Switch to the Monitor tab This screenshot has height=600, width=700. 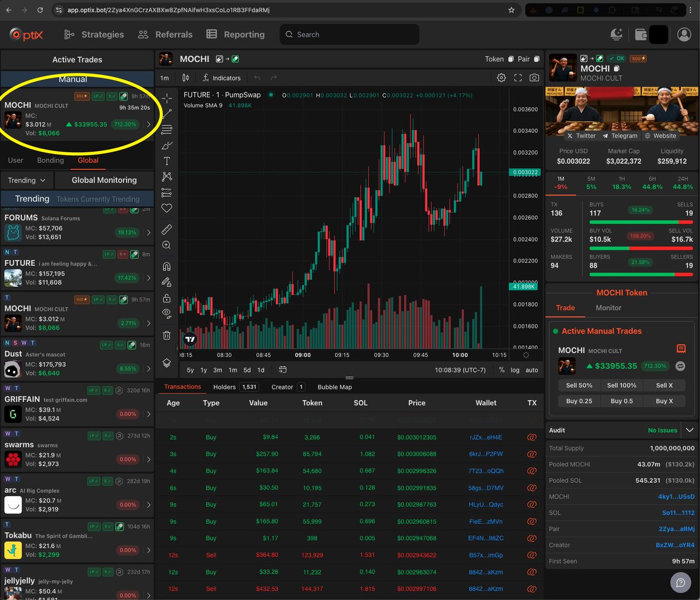pyautogui.click(x=608, y=307)
